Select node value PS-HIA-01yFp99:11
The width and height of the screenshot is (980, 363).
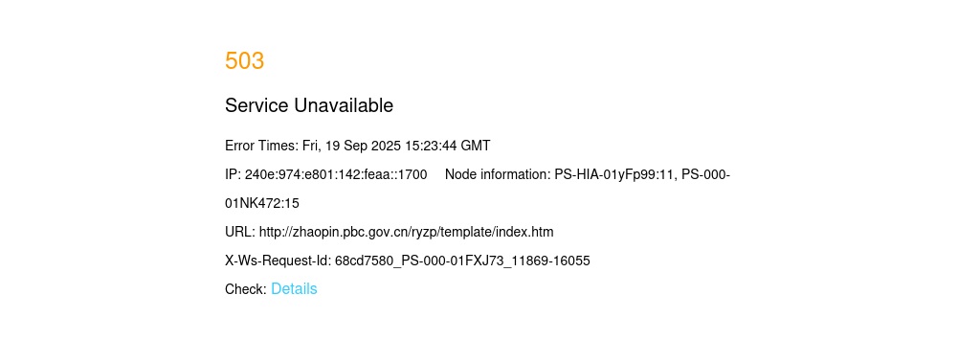coord(615,174)
